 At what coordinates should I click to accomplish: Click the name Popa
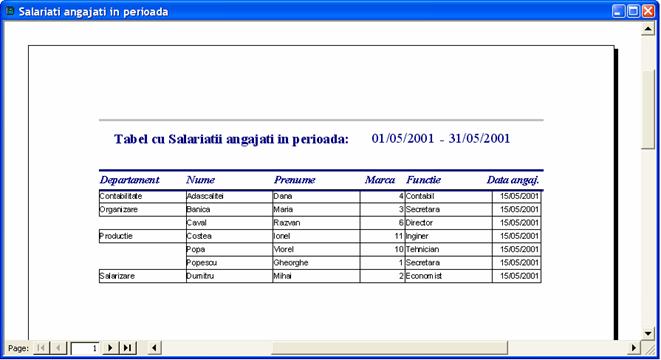(x=196, y=249)
